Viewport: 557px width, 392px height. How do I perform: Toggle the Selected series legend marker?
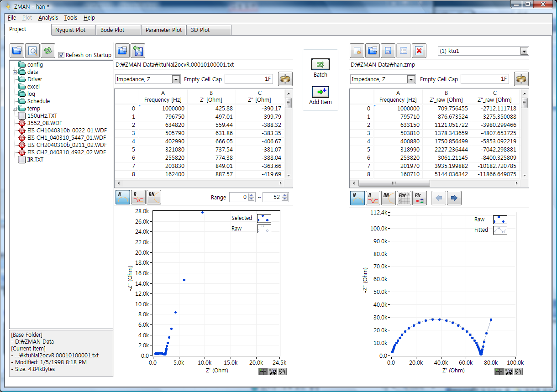click(263, 218)
